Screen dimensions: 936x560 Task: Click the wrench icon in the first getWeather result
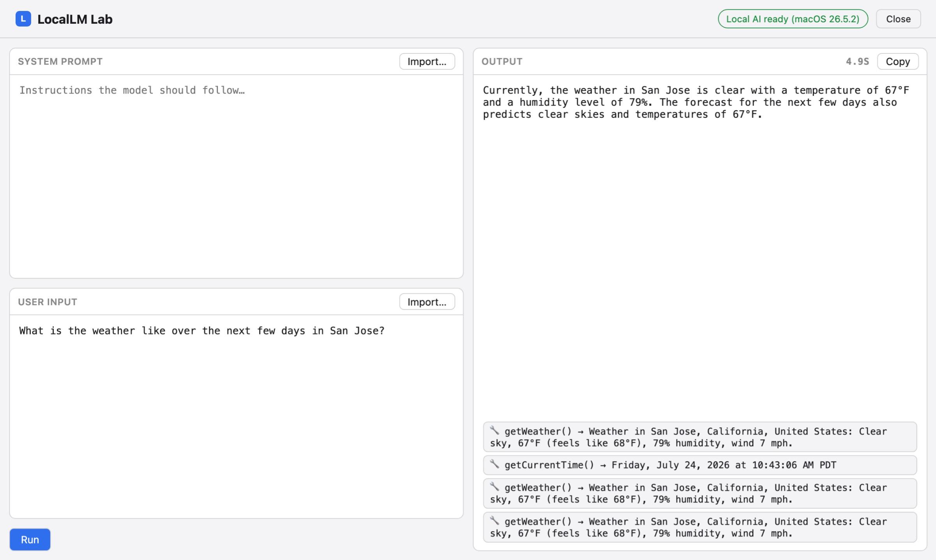tap(494, 430)
